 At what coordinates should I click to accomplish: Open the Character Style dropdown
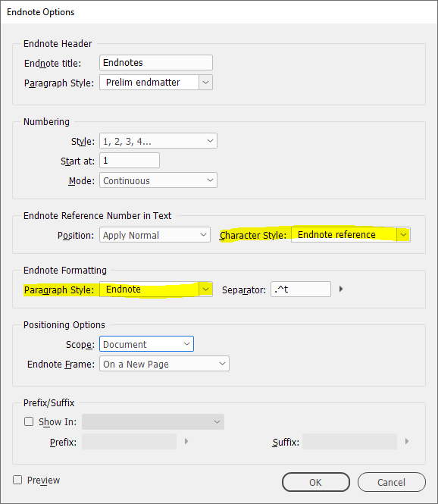(x=351, y=235)
